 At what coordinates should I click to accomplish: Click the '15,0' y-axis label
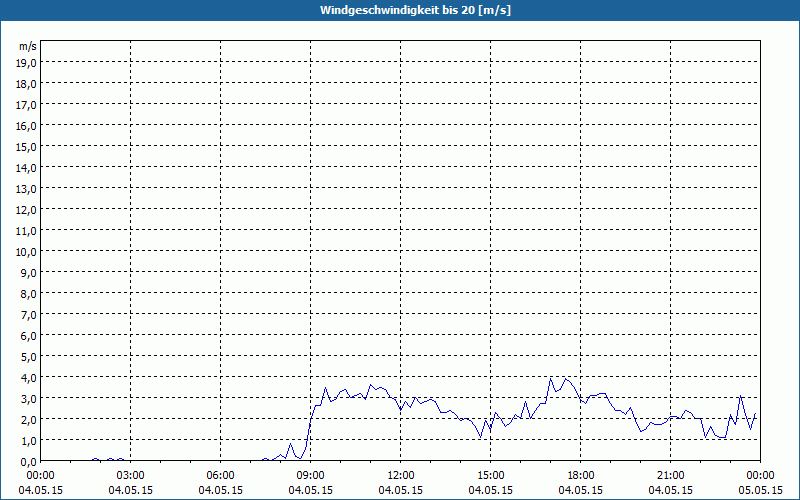26,147
